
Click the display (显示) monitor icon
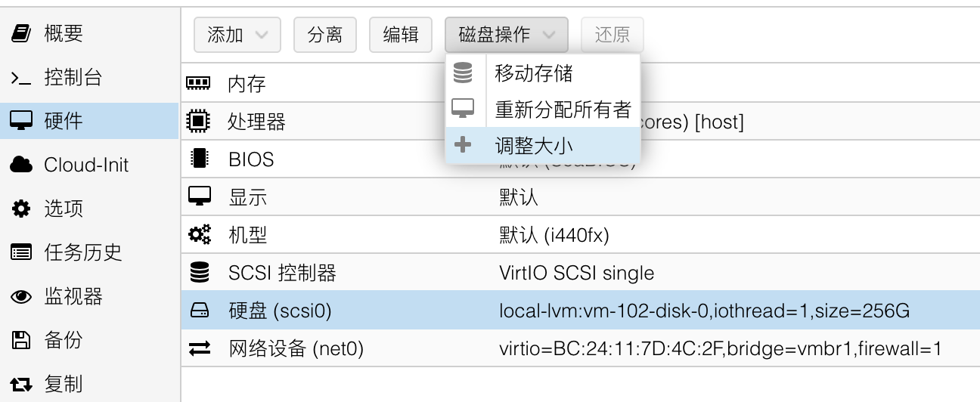(x=199, y=196)
